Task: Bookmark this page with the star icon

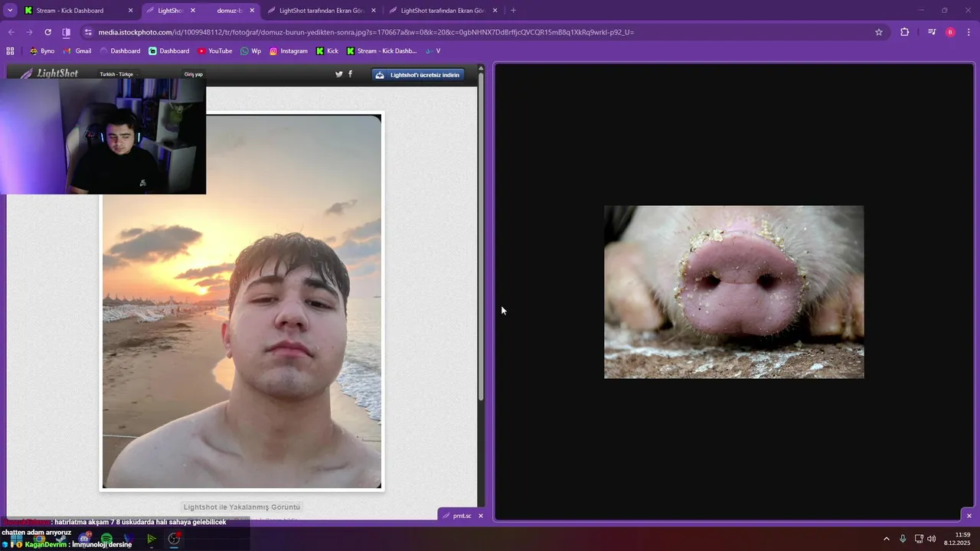Action: [x=879, y=32]
